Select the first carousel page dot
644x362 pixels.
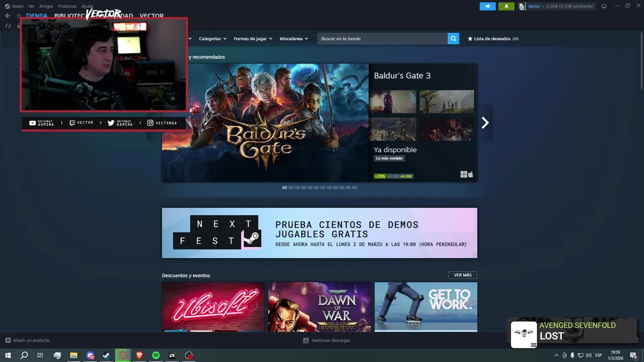285,188
